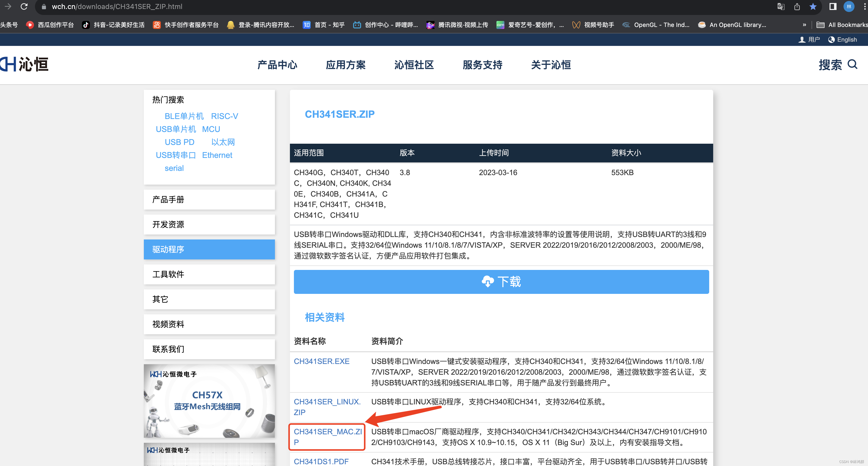This screenshot has width=868, height=466.
Task: Click the 沁恒 site logo
Action: click(24, 64)
